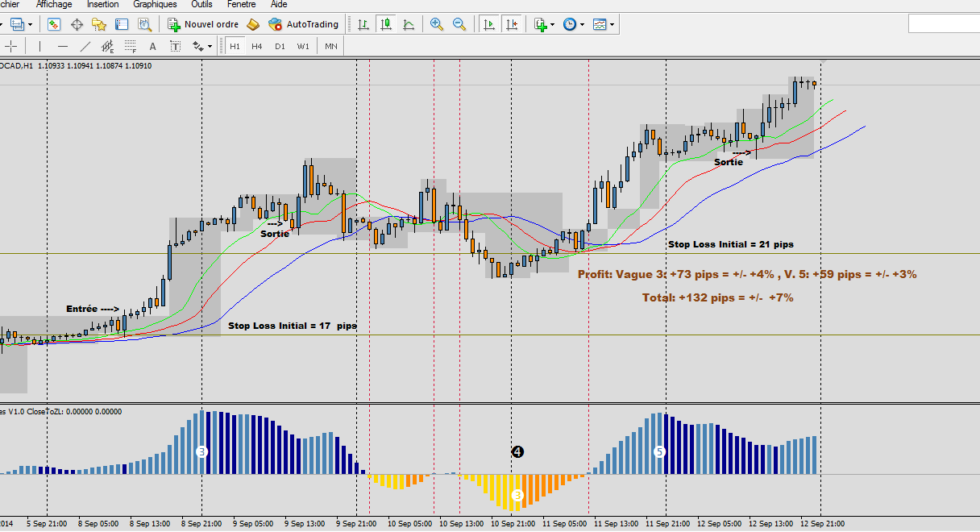980x532 pixels.
Task: Select the MN monthly timeframe
Action: click(x=330, y=46)
